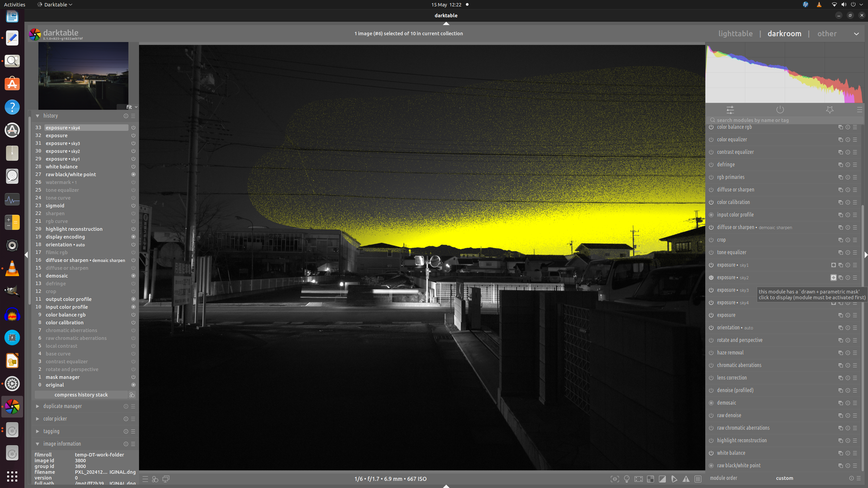Image resolution: width=868 pixels, height=488 pixels.
Task: Create style from history icon next to compress
Action: point(132,395)
